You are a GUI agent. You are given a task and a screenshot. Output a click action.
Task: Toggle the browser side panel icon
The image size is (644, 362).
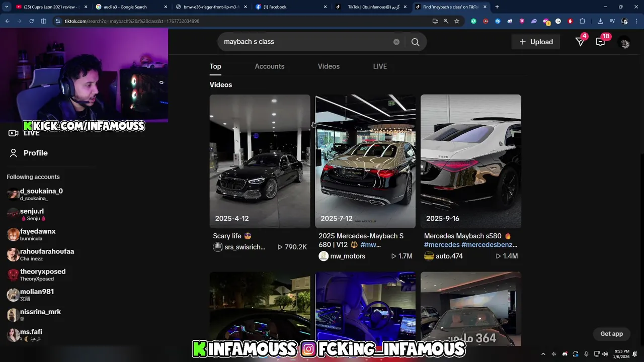[x=43, y=21]
